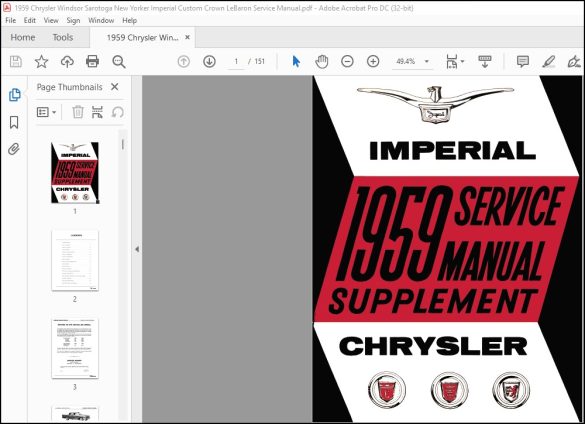Viewport: 585px width, 424px height.
Task: Toggle the Attachments paperclip panel
Action: coord(14,149)
